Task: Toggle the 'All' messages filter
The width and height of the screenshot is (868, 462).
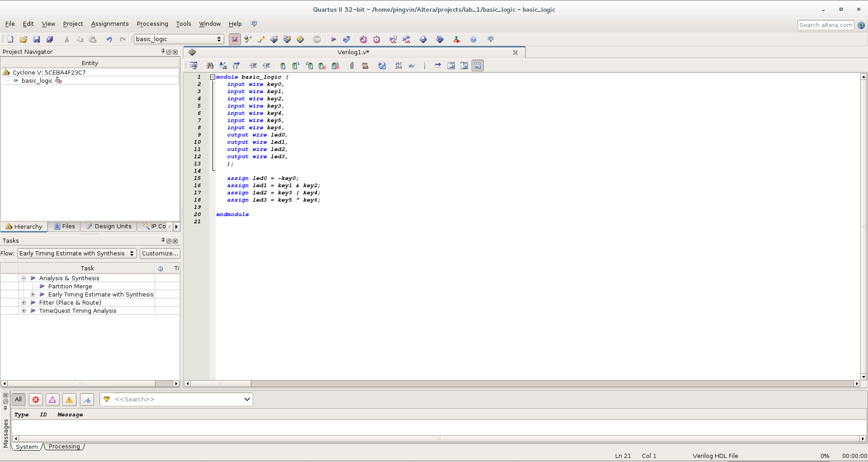Action: point(18,399)
